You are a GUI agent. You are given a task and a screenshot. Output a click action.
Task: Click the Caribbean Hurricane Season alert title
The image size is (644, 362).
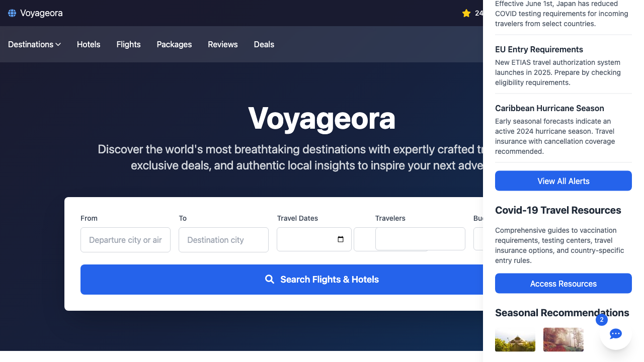click(x=549, y=108)
